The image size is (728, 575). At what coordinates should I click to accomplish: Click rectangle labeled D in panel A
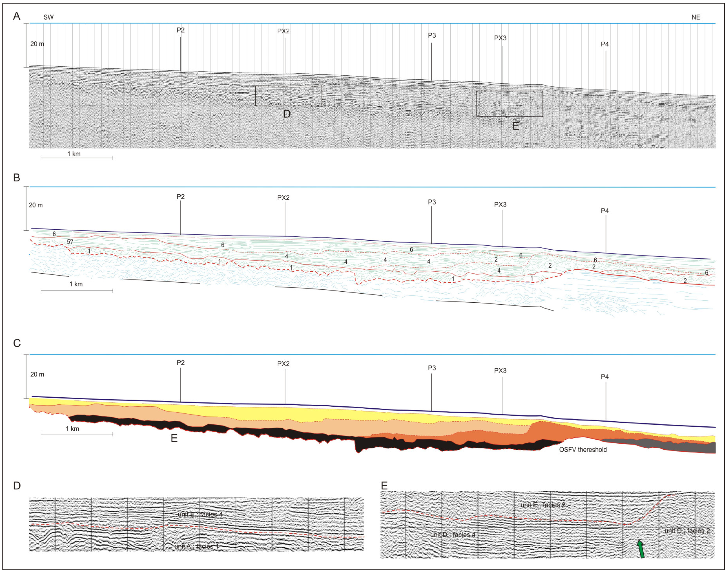coord(288,96)
